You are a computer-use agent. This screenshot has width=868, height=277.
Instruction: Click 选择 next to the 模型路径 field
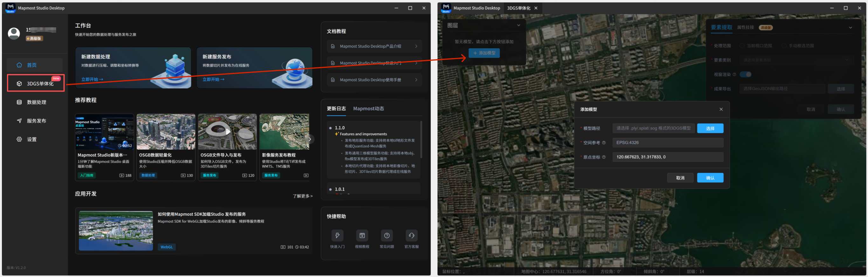pyautogui.click(x=710, y=129)
